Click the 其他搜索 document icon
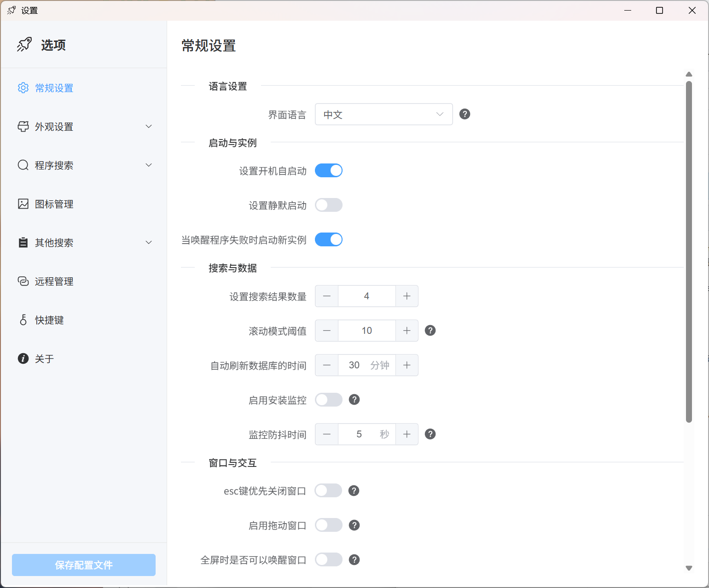The height and width of the screenshot is (588, 709). pyautogui.click(x=23, y=242)
